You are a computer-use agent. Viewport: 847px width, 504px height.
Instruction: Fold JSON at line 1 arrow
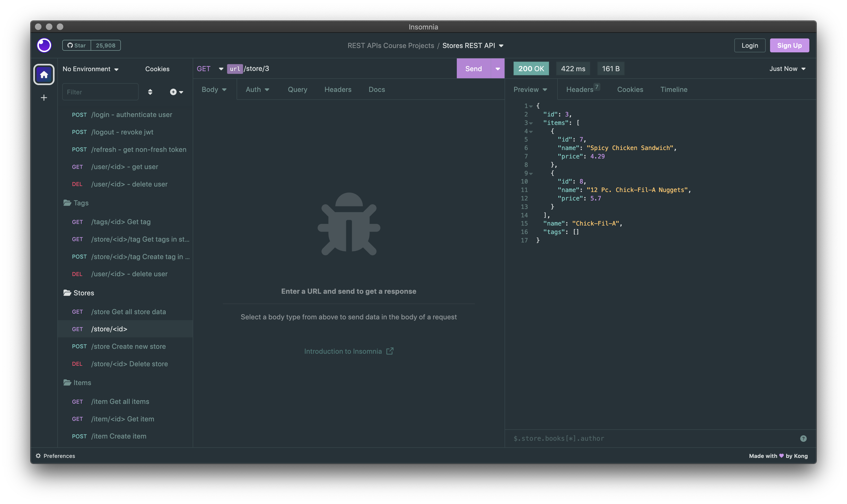point(531,106)
